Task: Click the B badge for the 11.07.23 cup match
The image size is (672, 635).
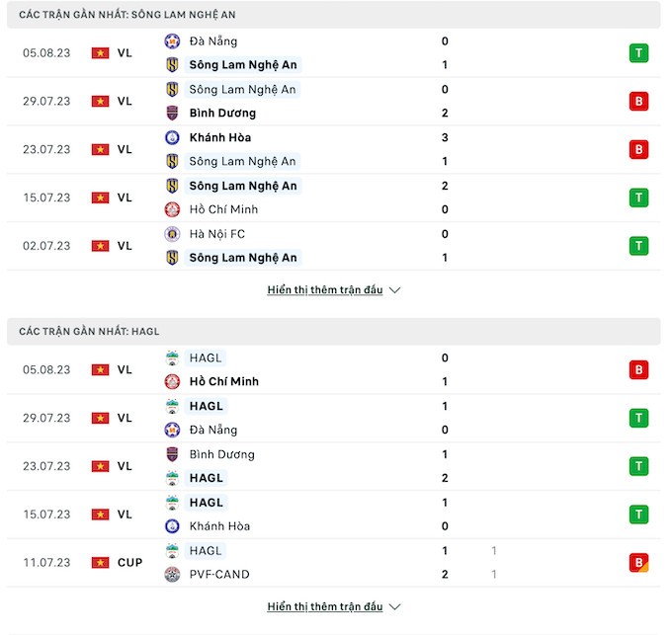Action: tap(638, 563)
